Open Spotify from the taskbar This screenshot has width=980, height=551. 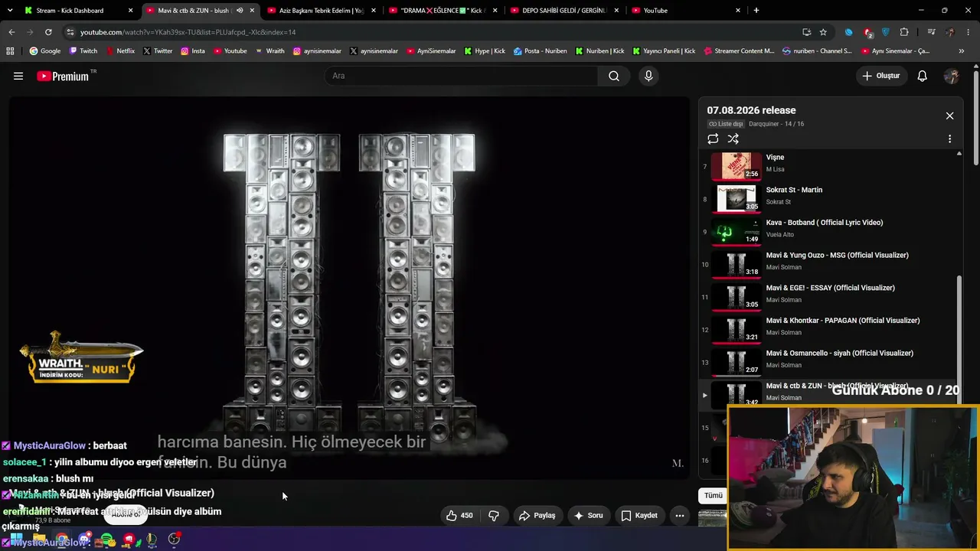pyautogui.click(x=107, y=540)
